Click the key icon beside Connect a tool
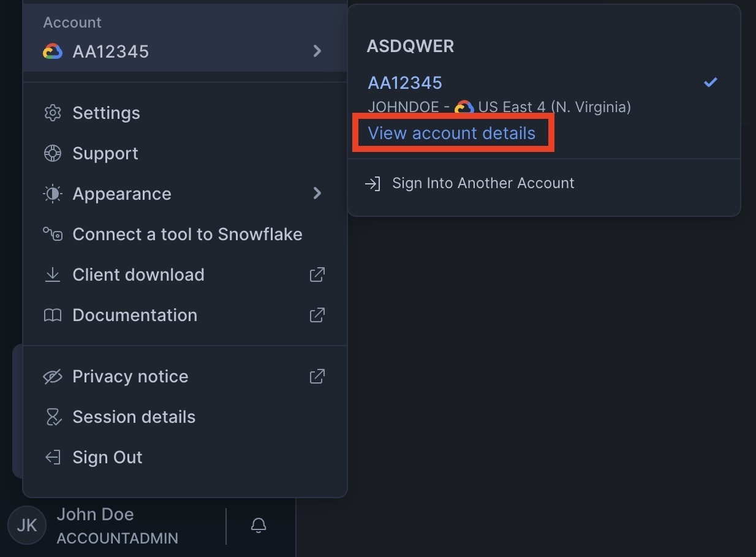 coord(53,234)
